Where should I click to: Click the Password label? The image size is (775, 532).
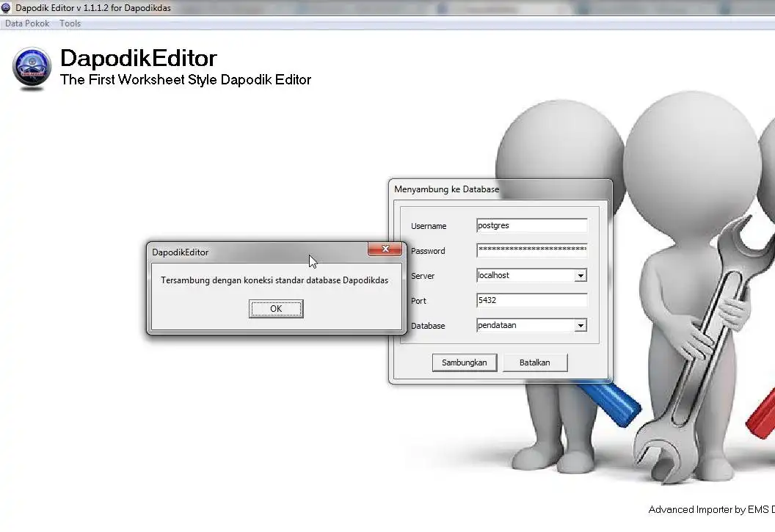coord(428,251)
